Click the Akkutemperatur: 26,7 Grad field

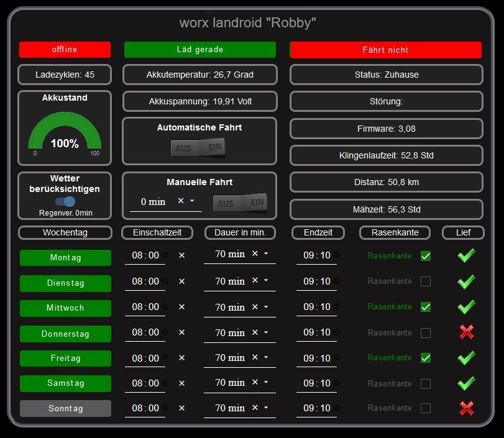click(200, 75)
